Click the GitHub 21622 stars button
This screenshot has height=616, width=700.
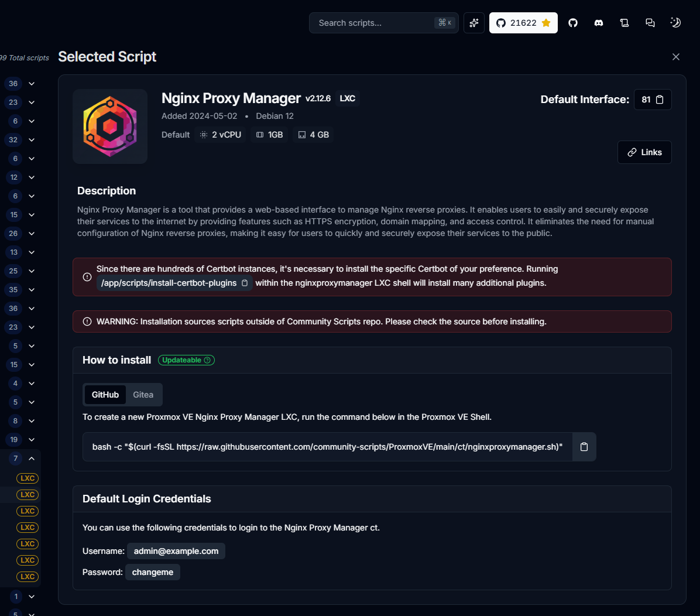click(523, 23)
